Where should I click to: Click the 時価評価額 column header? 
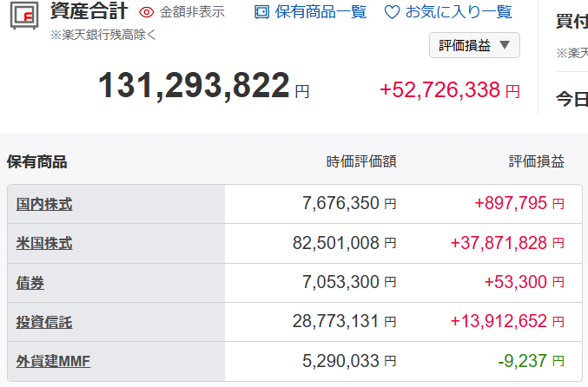point(361,161)
